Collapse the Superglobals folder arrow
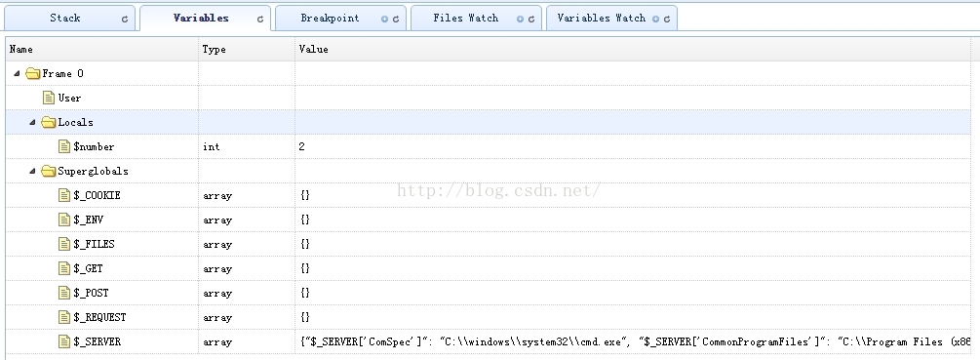 (32, 172)
